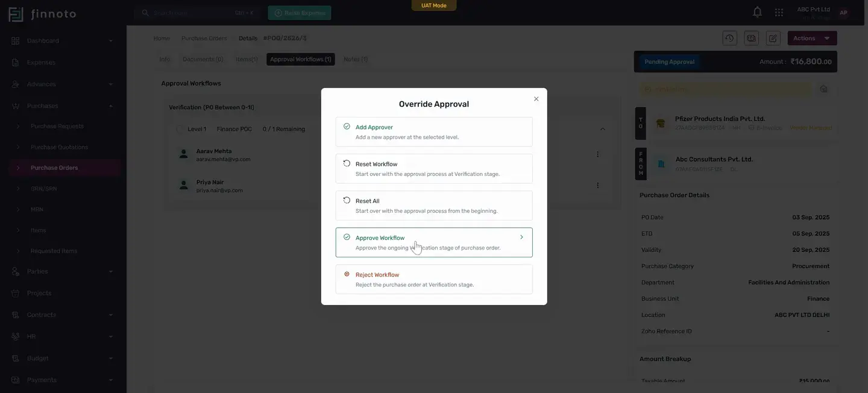Open notifications bell
Image resolution: width=868 pixels, height=393 pixels.
click(757, 12)
